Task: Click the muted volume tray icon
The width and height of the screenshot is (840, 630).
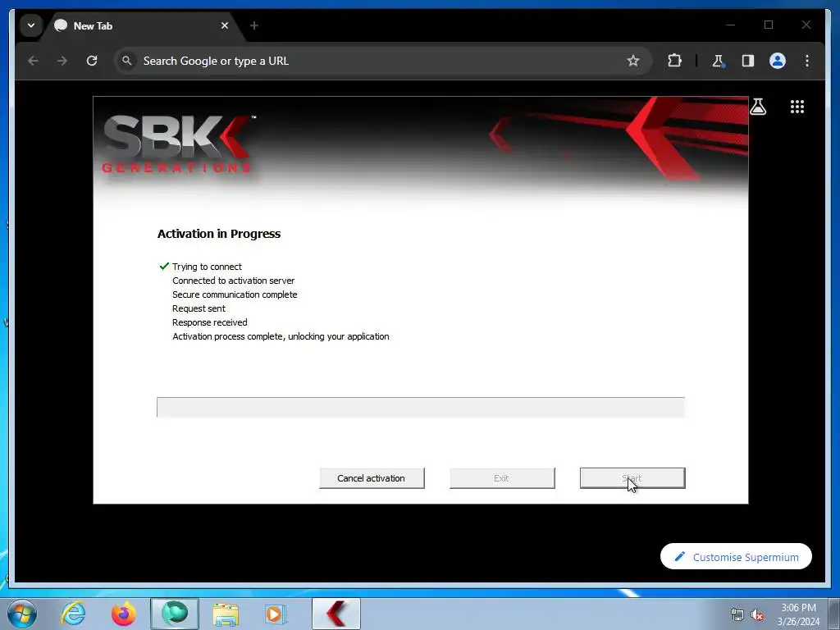Action: click(757, 614)
